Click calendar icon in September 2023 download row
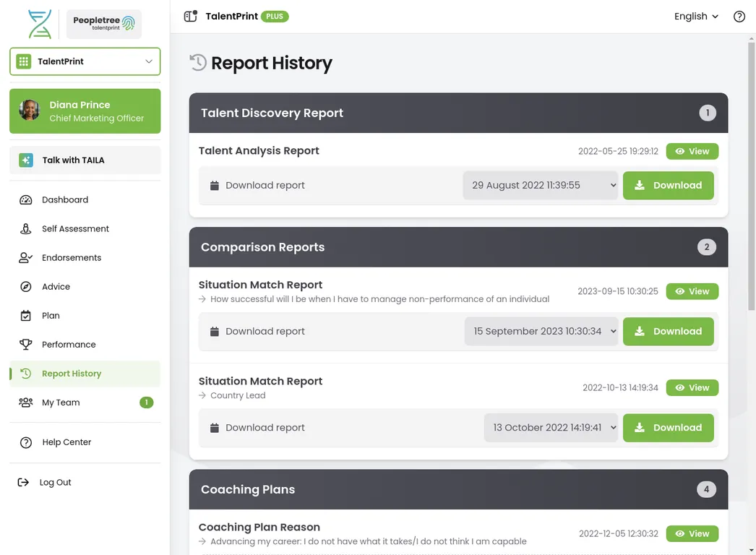 215,331
